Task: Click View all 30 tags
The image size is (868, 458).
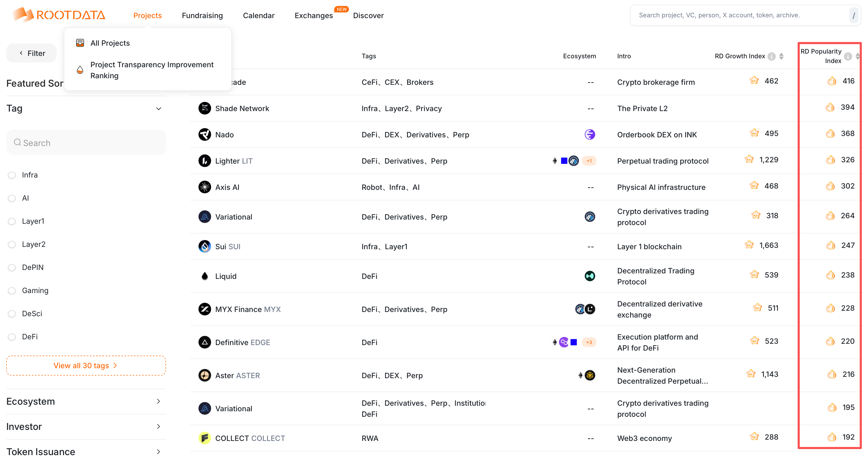Action: [86, 365]
